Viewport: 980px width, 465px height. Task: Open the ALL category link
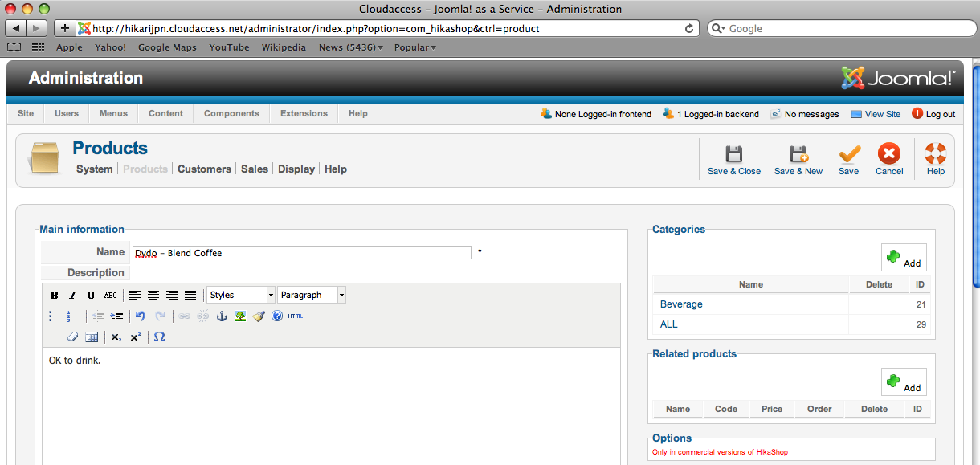668,324
